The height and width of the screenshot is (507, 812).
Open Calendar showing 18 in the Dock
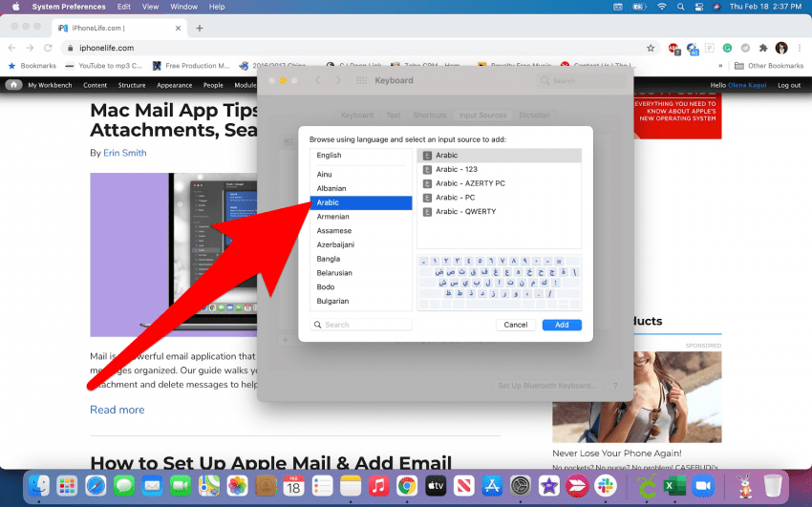click(293, 486)
